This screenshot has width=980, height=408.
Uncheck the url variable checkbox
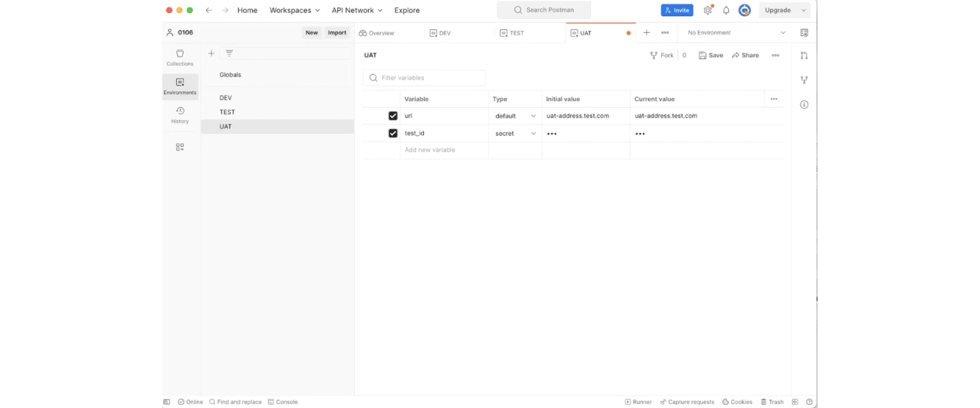[x=393, y=116]
